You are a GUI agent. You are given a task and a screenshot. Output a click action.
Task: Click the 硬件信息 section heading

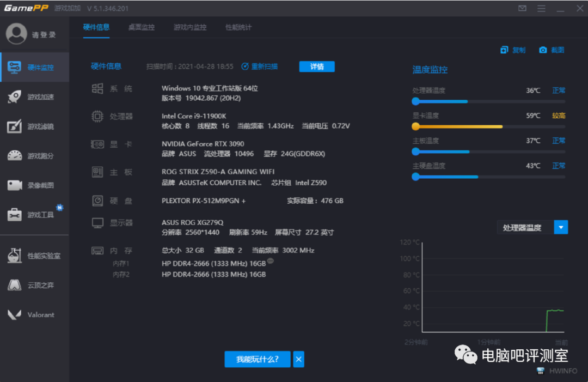coord(106,66)
